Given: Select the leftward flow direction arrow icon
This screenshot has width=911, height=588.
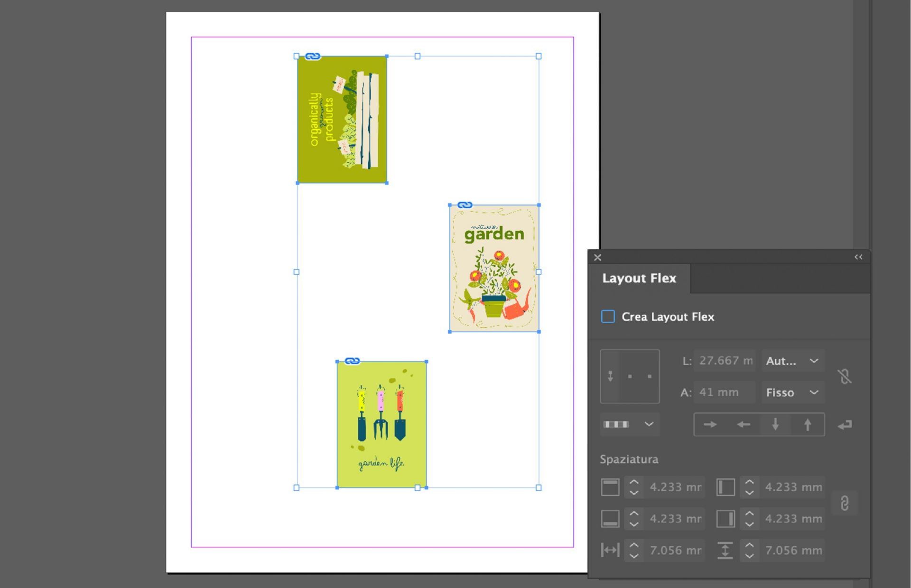Looking at the screenshot, I should click(743, 425).
